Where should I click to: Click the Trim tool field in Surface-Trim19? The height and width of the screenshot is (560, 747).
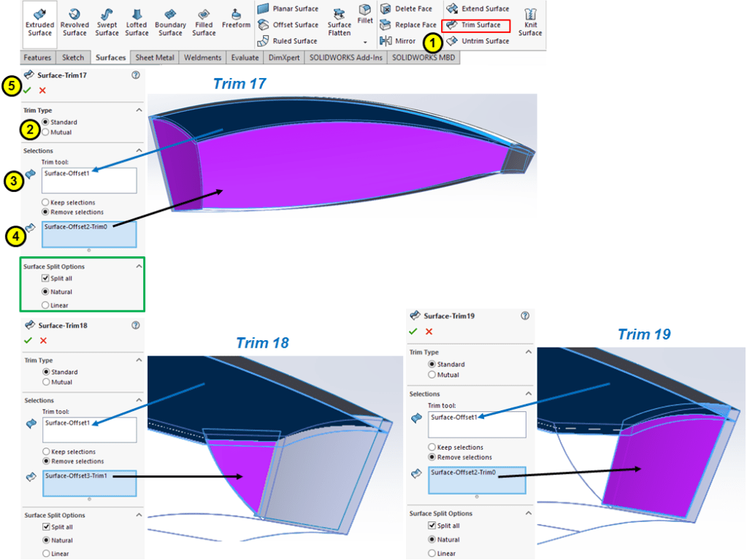point(477,424)
